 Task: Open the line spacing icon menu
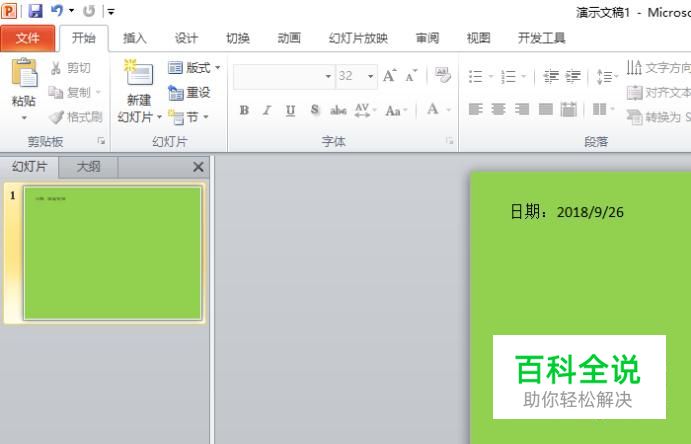[x=607, y=77]
